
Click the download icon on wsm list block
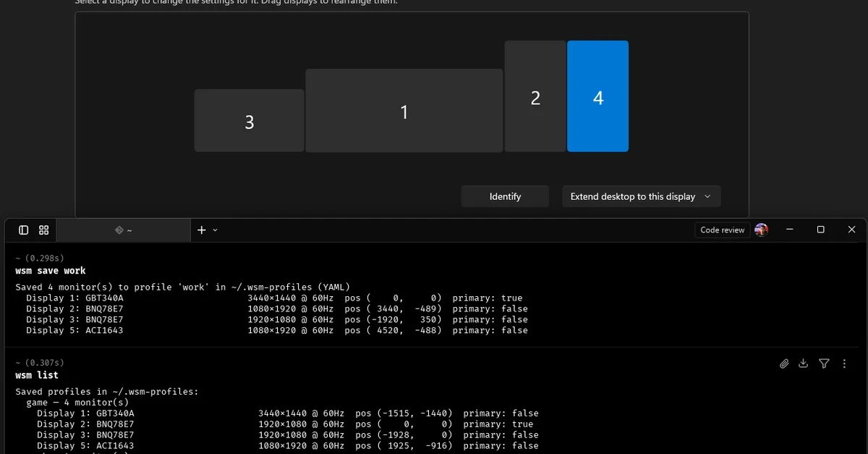(804, 363)
